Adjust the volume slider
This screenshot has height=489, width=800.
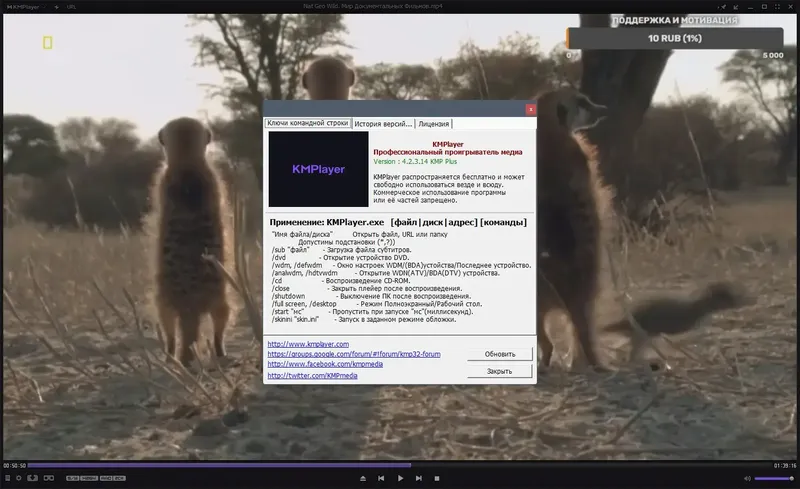pos(773,478)
